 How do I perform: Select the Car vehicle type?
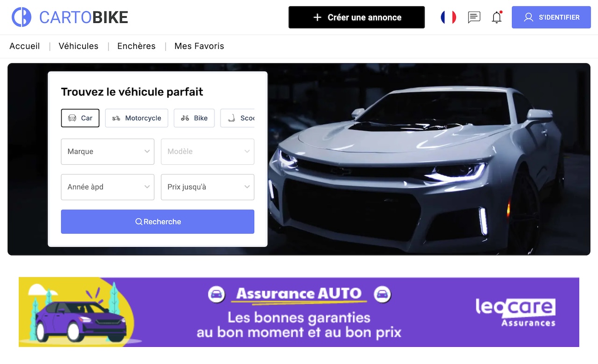[80, 118]
